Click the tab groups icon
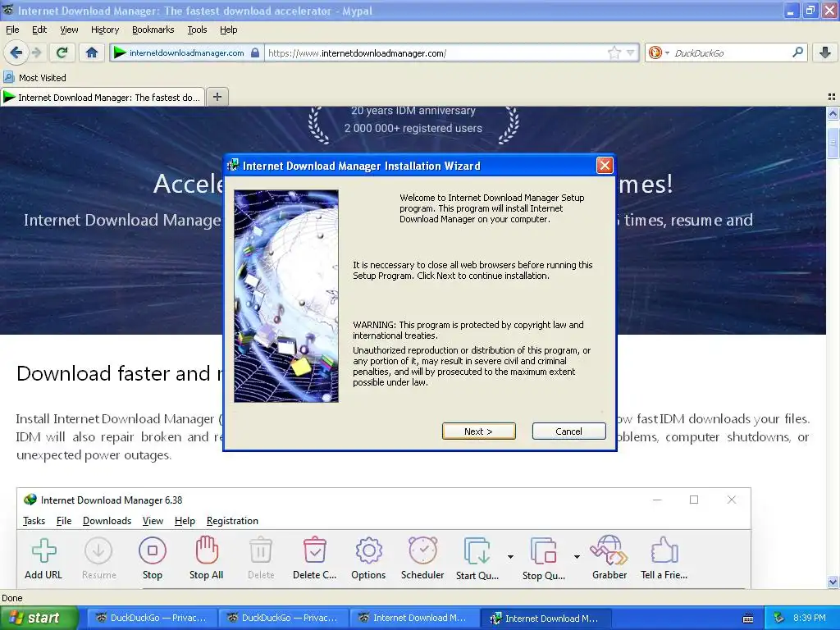Image resolution: width=840 pixels, height=630 pixels. pos(832,97)
